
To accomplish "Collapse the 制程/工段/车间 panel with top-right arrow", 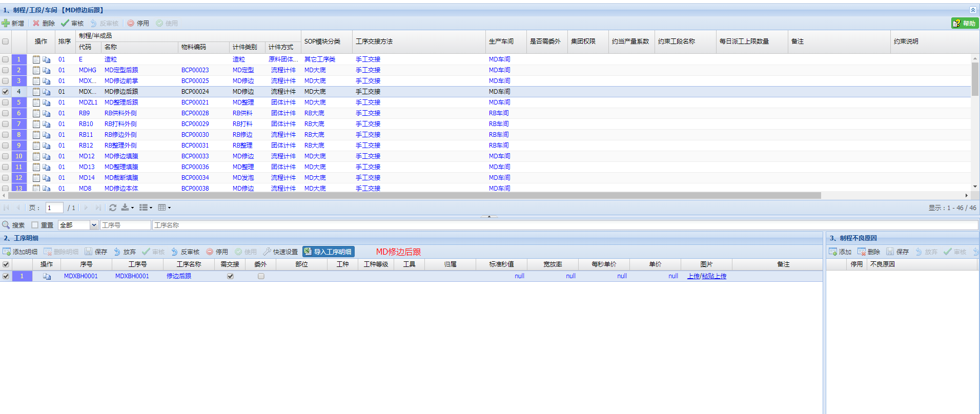I will click(x=972, y=10).
